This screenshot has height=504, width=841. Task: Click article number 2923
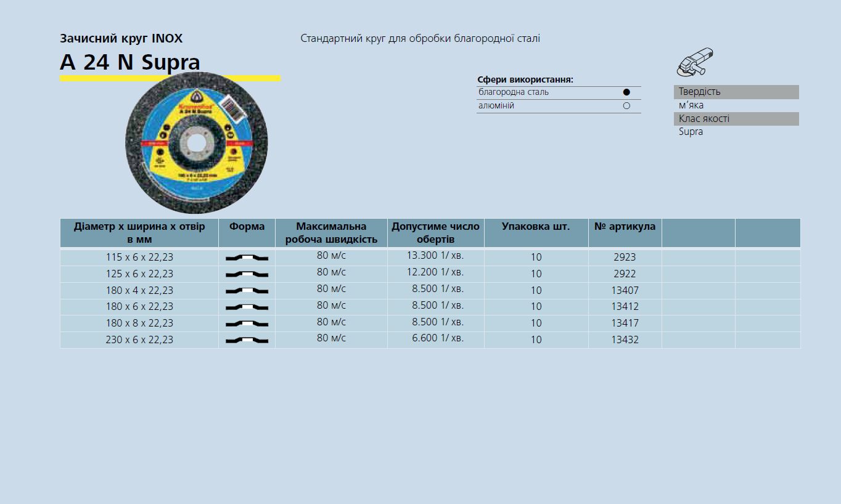625,258
